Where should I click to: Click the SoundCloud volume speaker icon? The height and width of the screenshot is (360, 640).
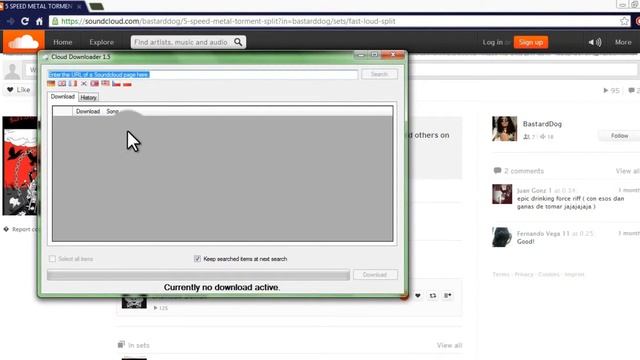(x=595, y=42)
